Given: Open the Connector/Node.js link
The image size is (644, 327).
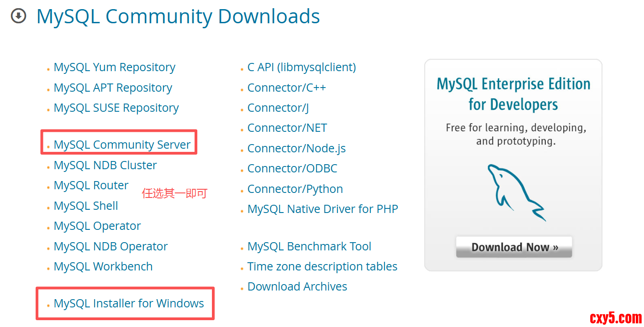Looking at the screenshot, I should (x=296, y=149).
